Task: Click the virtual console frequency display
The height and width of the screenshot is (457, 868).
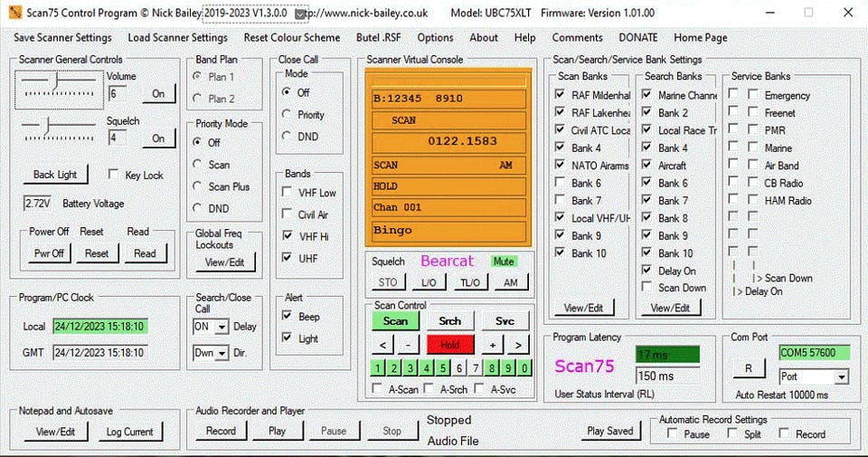Action: pyautogui.click(x=448, y=140)
